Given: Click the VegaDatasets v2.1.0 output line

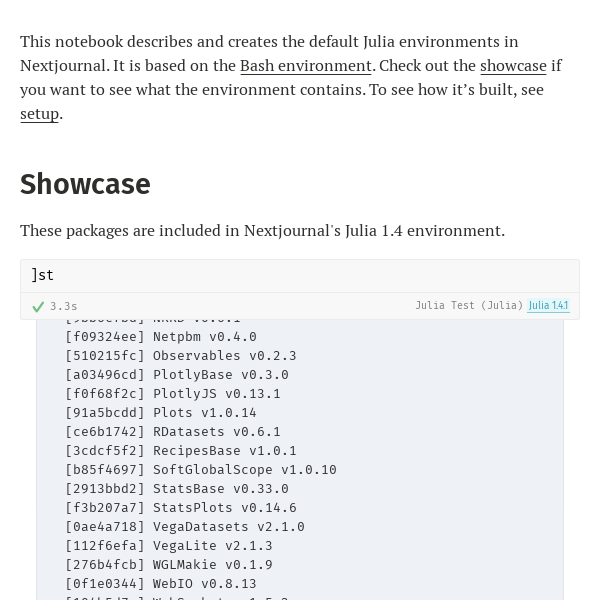Looking at the screenshot, I should (x=185, y=527).
